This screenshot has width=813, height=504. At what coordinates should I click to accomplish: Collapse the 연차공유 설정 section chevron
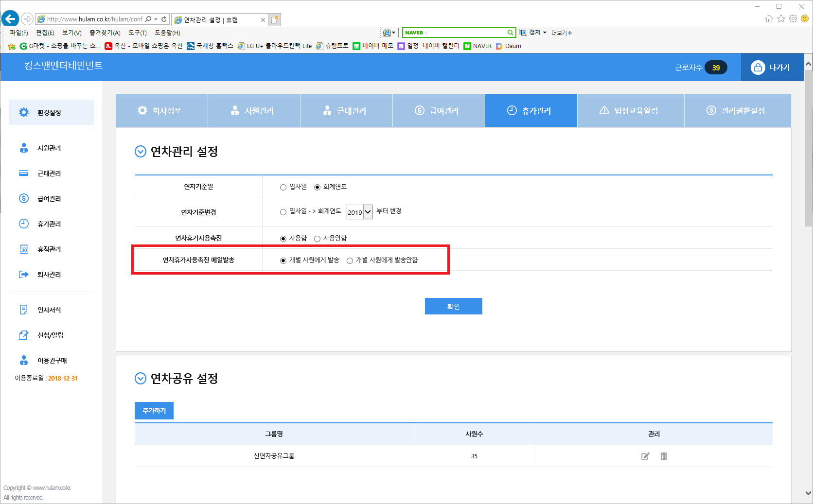(x=140, y=379)
